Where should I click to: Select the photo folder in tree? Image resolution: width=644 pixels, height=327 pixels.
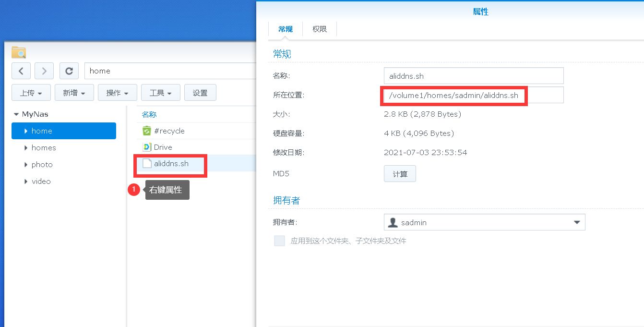tap(42, 165)
